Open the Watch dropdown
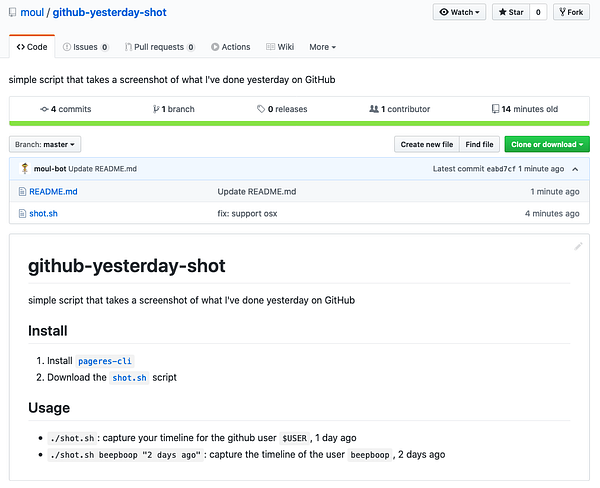600x488 pixels. (460, 13)
